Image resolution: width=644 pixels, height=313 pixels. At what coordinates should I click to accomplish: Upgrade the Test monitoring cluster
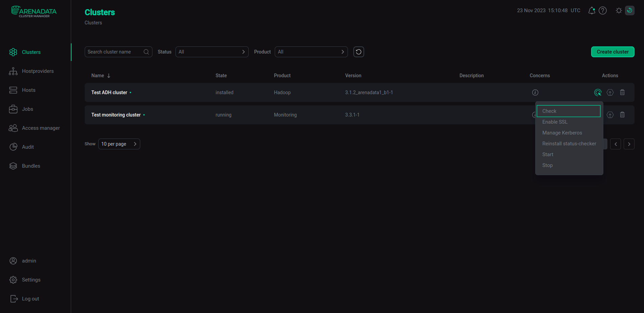[610, 115]
